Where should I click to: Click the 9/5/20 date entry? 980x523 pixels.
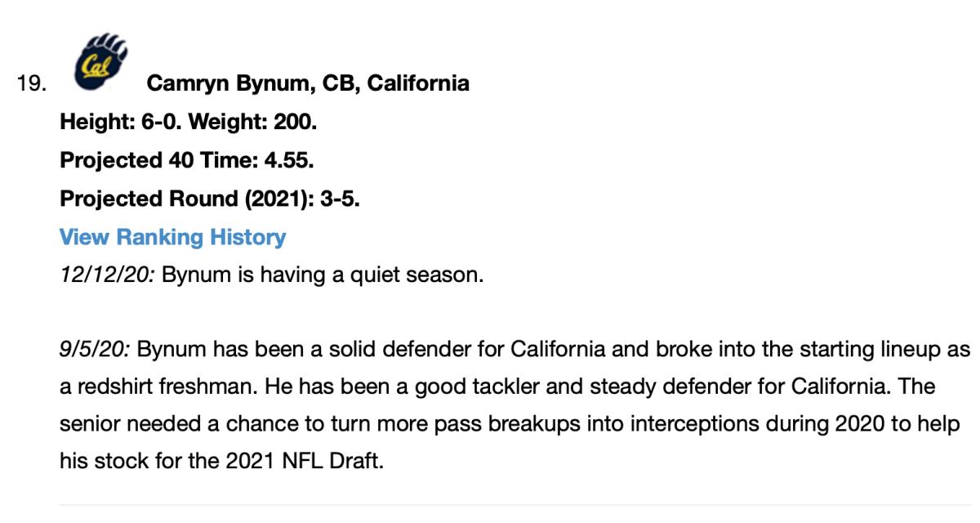pos(96,350)
